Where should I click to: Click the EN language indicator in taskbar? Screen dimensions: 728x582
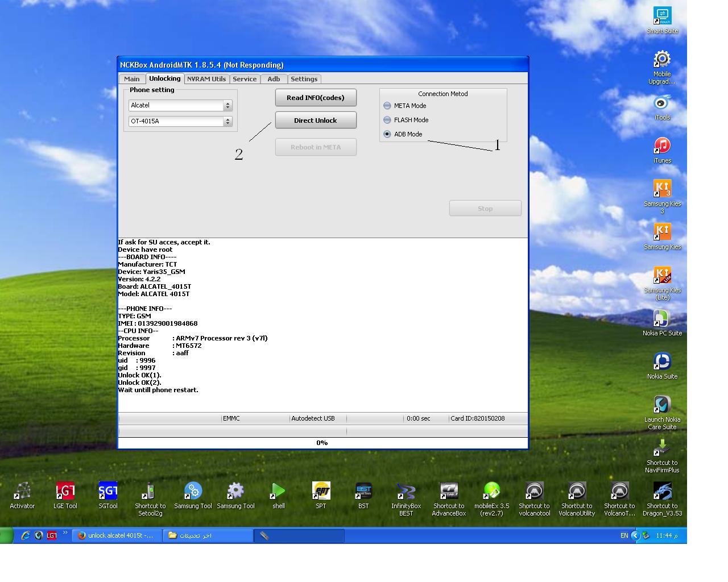pyautogui.click(x=624, y=535)
